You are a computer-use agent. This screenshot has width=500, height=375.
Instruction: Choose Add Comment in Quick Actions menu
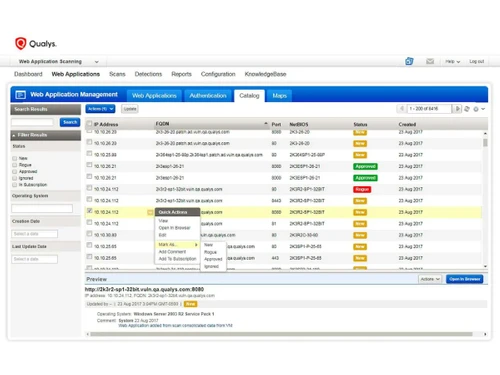(x=172, y=252)
